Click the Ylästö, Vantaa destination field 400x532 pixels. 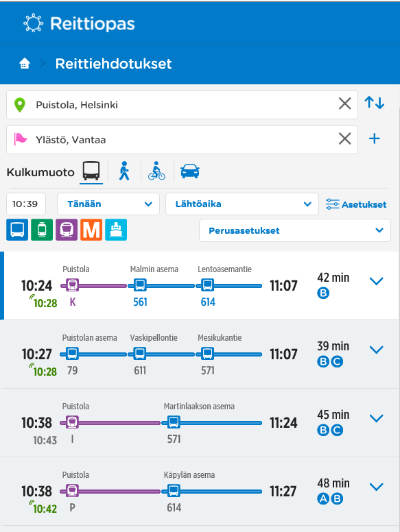(182, 140)
